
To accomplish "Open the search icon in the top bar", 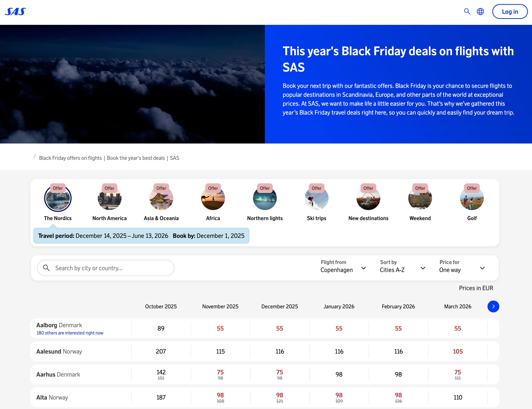I will coord(467,11).
